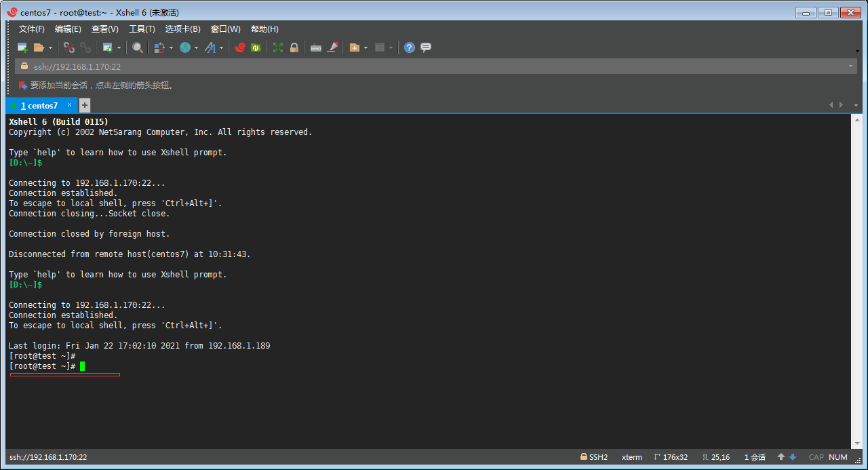Expand the font settings dropdown arrow
868x470 pixels.
click(x=221, y=47)
